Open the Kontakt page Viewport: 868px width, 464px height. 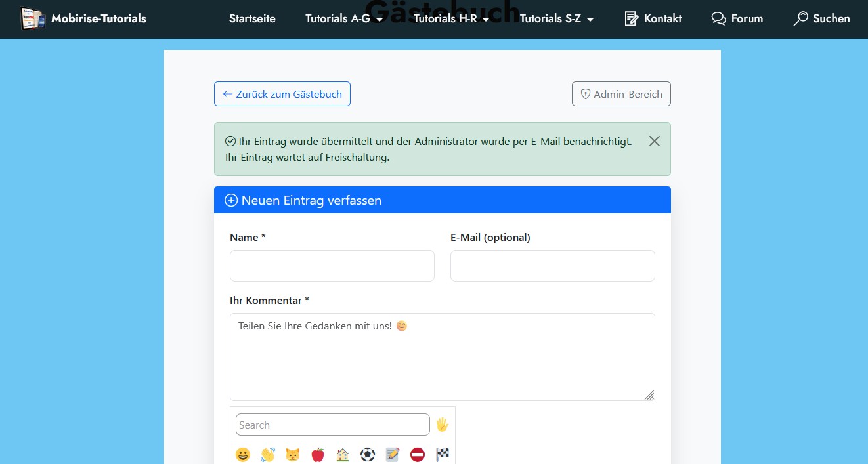click(653, 18)
